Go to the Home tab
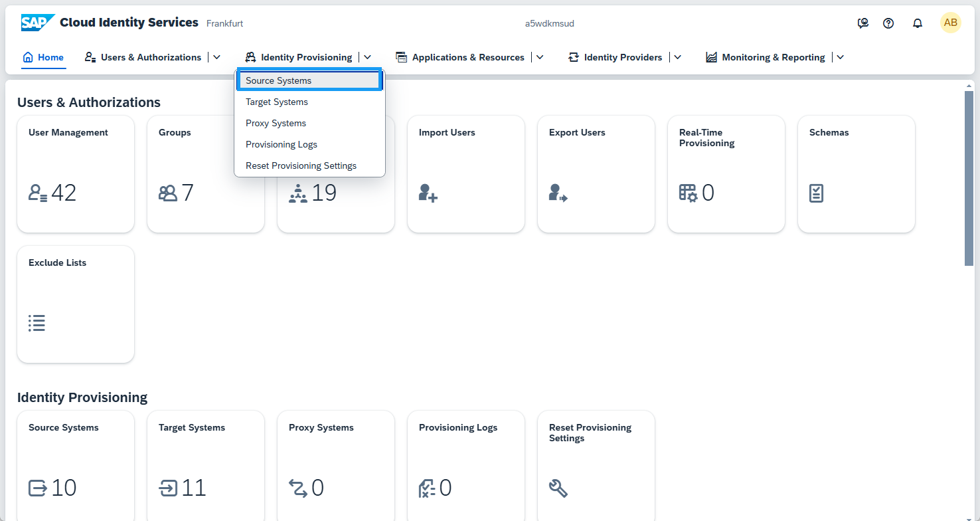This screenshot has height=521, width=980. [50, 57]
